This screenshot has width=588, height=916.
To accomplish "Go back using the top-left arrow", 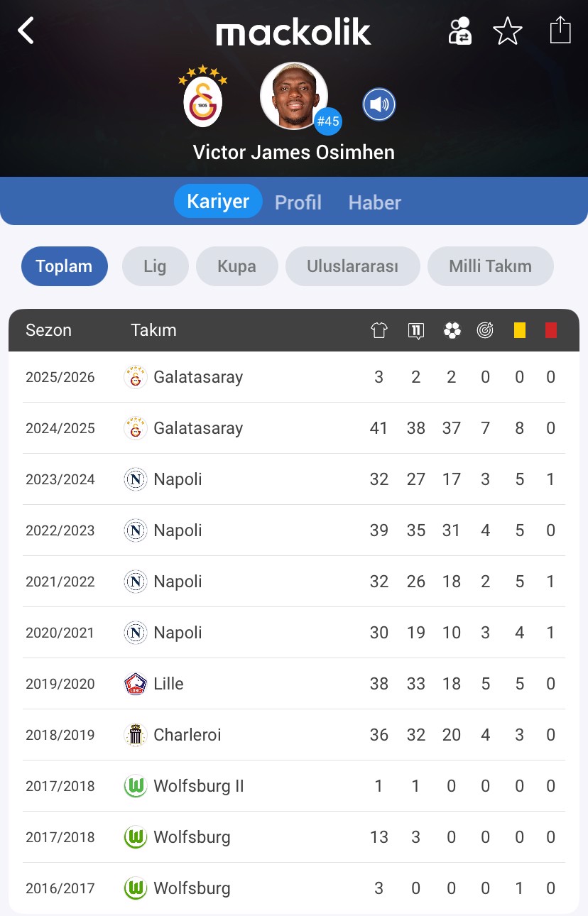I will coord(26,31).
